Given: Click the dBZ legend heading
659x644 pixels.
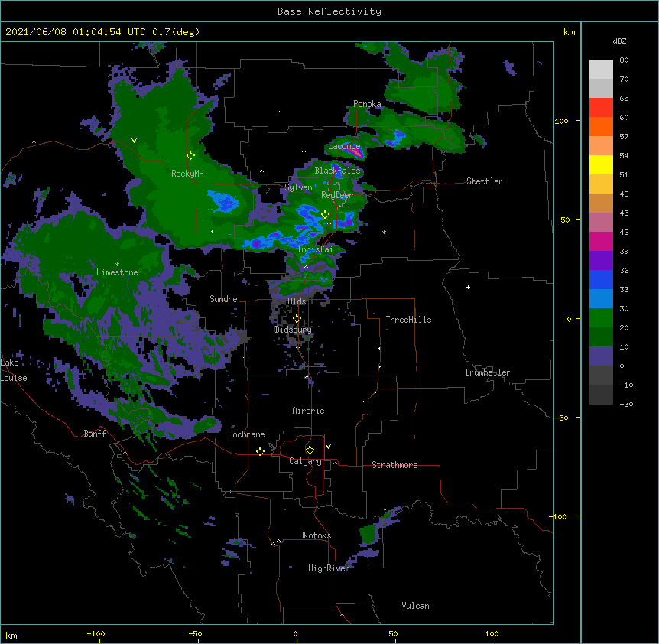Looking at the screenshot, I should (x=619, y=41).
